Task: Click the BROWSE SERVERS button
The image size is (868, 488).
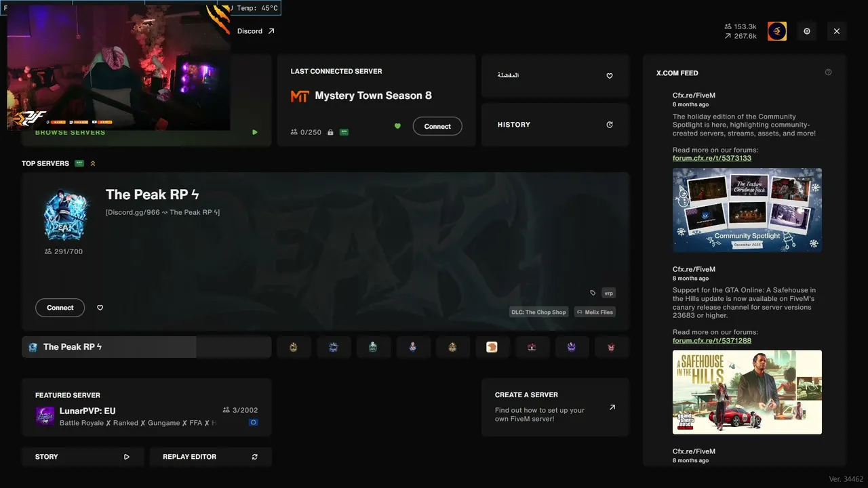Action: [70, 132]
